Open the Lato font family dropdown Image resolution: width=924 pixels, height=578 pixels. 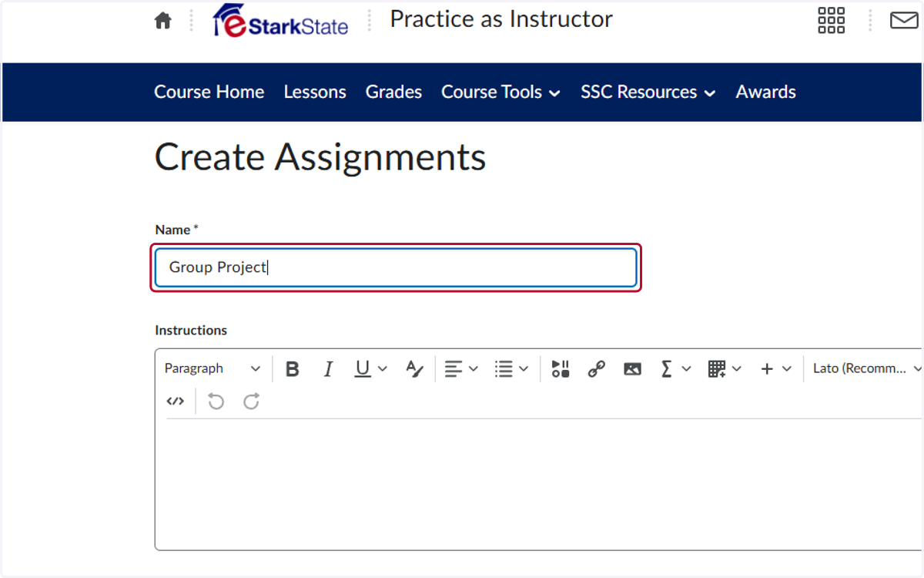coord(866,369)
